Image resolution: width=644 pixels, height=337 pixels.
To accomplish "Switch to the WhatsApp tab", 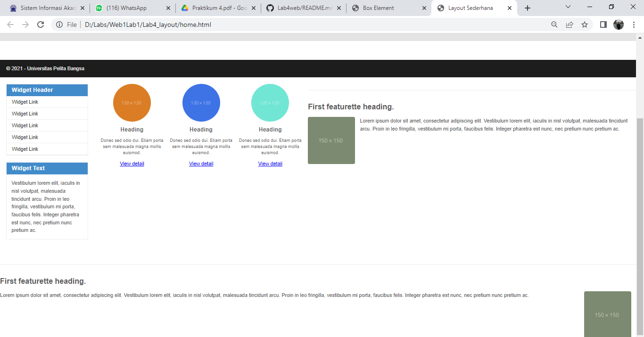I will (127, 8).
